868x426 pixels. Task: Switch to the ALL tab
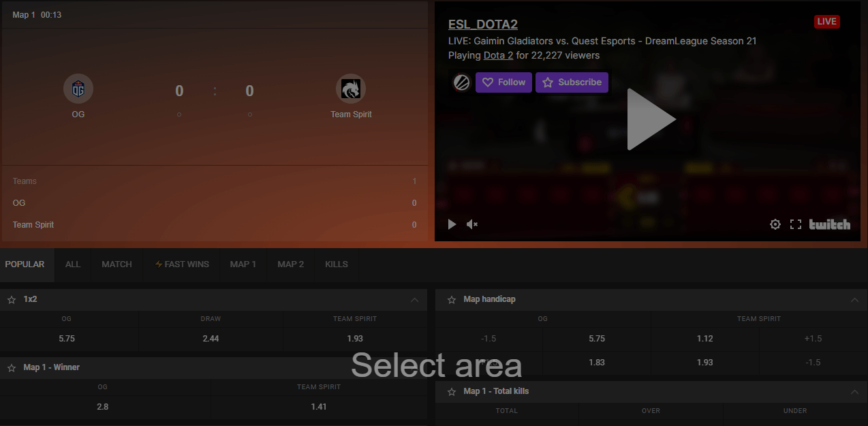(73, 264)
